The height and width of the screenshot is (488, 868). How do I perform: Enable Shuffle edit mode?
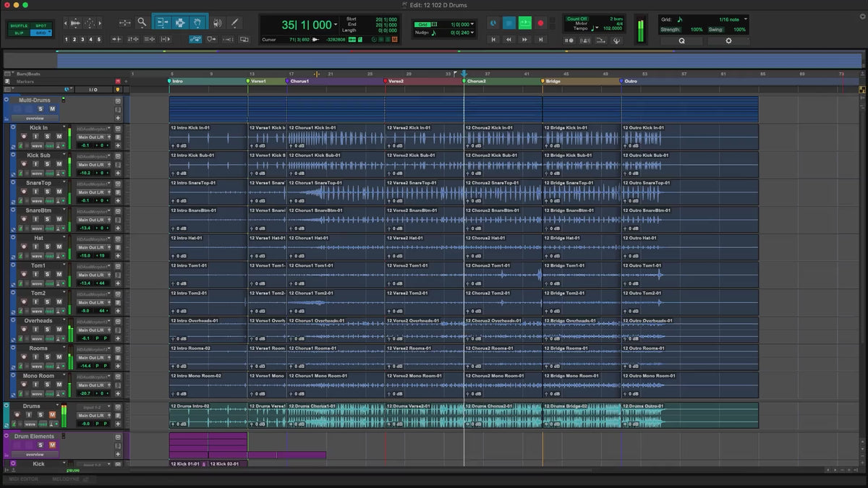coord(20,25)
